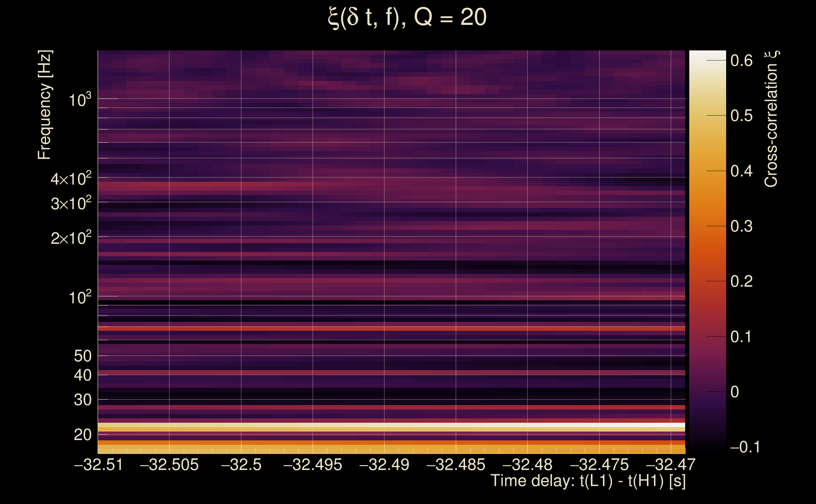This screenshot has width=816, height=504.
Task: Select the 0.6 colorbar tick label
Action: [741, 61]
